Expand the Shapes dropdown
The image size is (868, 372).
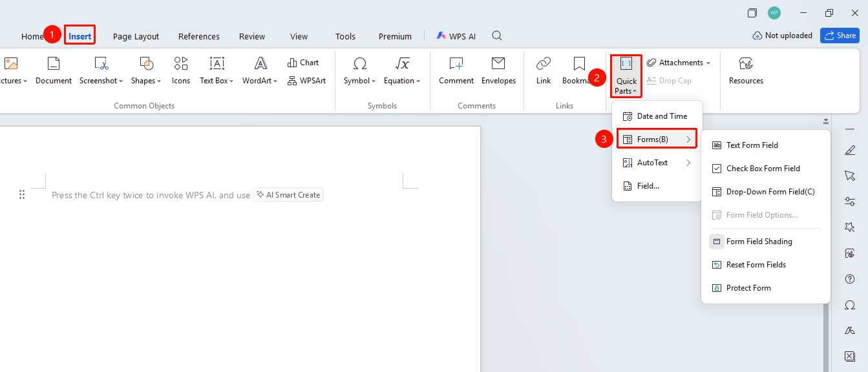pos(146,70)
